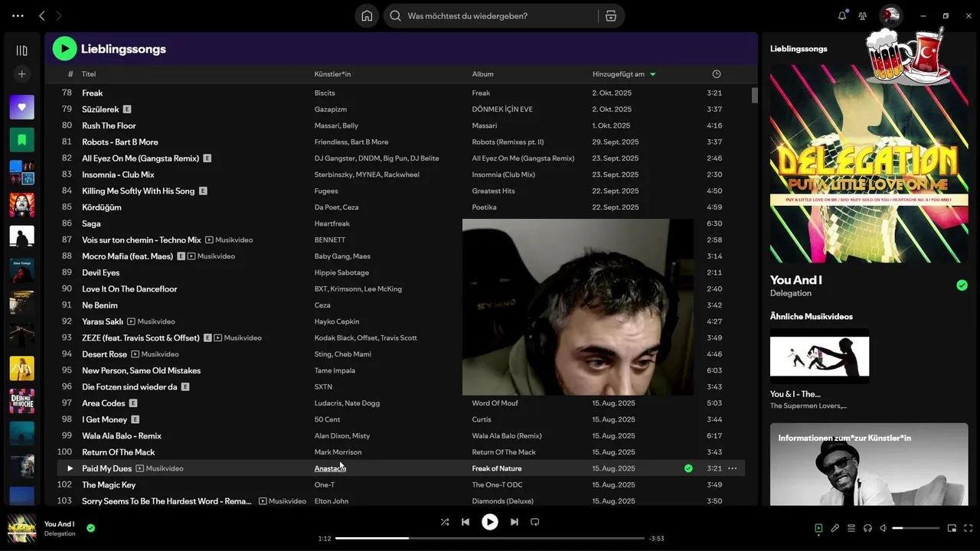Open the Home page icon

(x=367, y=15)
